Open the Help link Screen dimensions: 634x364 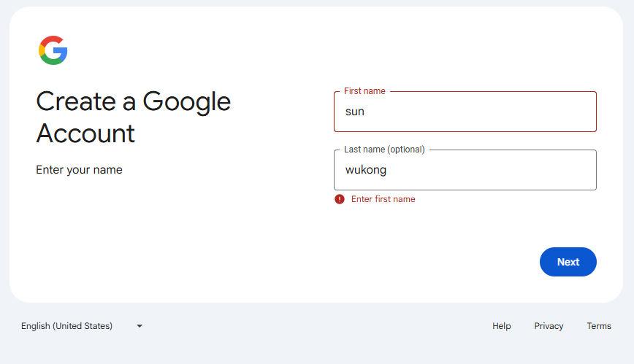point(501,326)
